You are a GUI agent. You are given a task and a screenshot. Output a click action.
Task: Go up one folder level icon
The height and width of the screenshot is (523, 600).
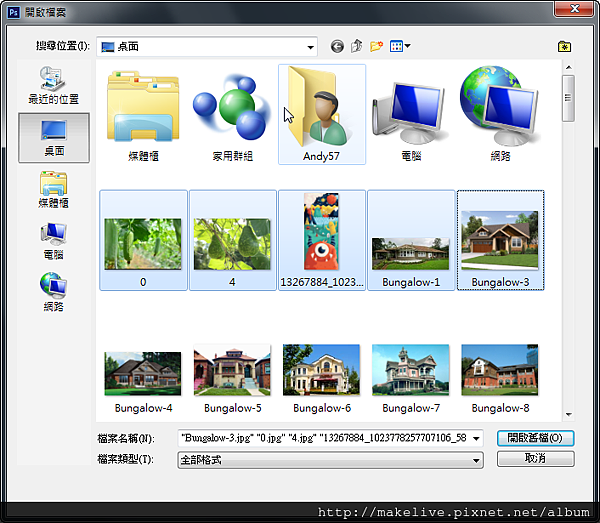coord(357,46)
